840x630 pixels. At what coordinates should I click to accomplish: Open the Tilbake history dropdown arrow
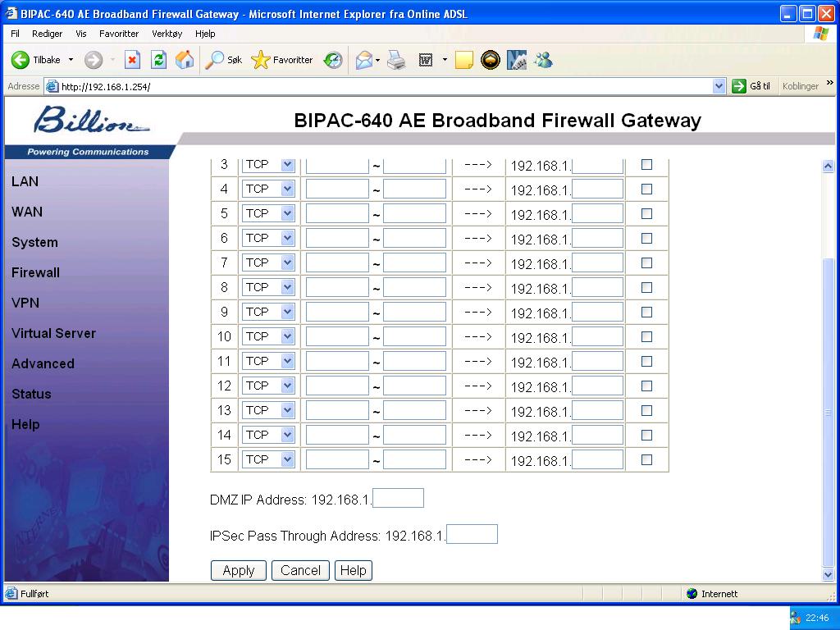pos(71,60)
